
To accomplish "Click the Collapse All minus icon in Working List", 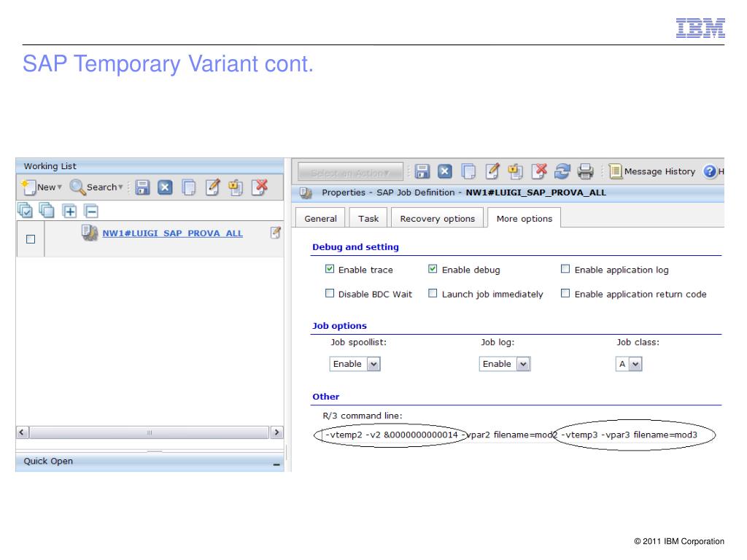I will click(91, 211).
